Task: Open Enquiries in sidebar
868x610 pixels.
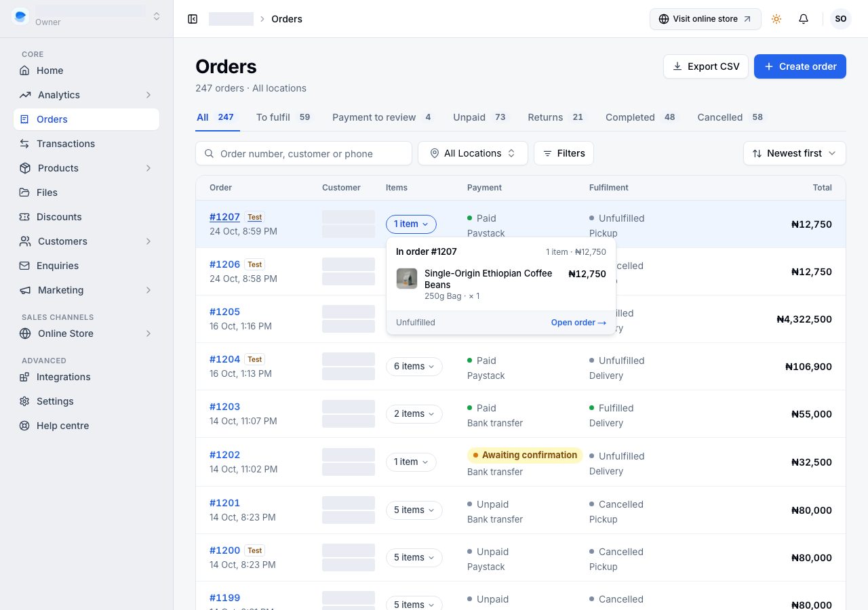Action: [x=86, y=266]
